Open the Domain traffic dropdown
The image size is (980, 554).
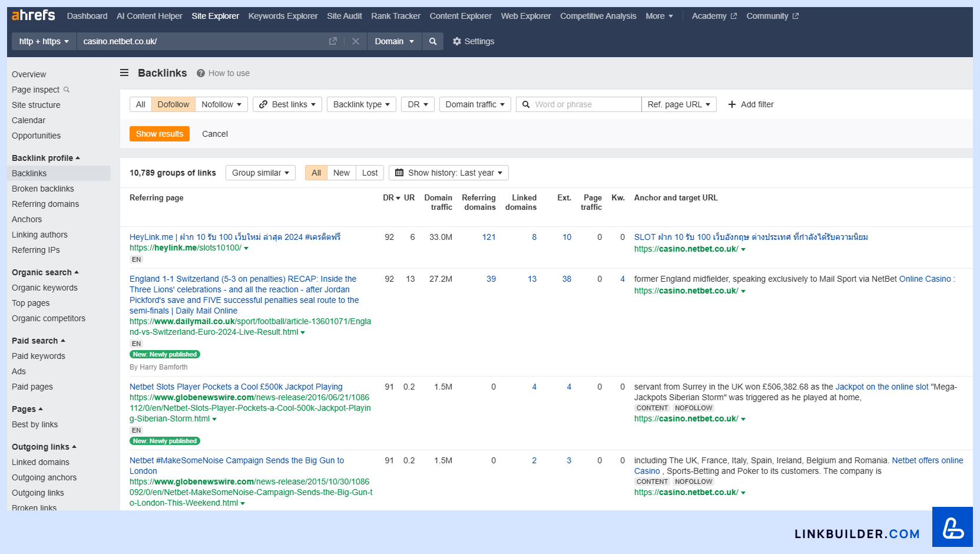[475, 104]
